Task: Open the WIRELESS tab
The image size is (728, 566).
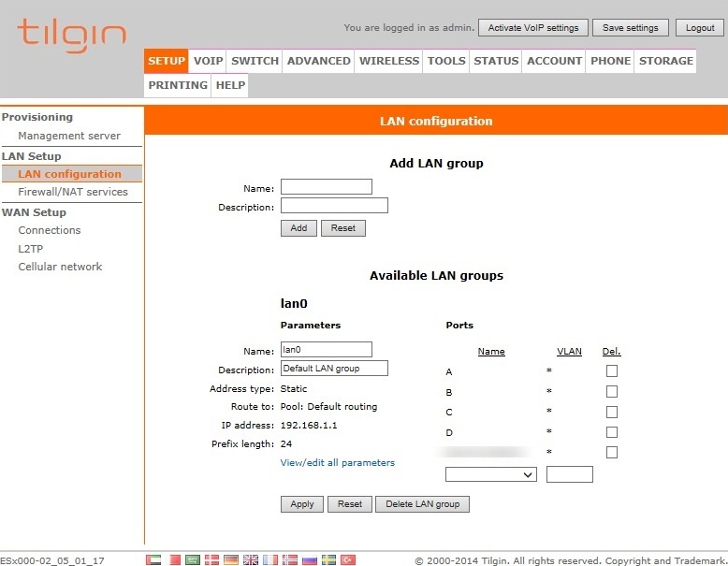Action: point(389,61)
